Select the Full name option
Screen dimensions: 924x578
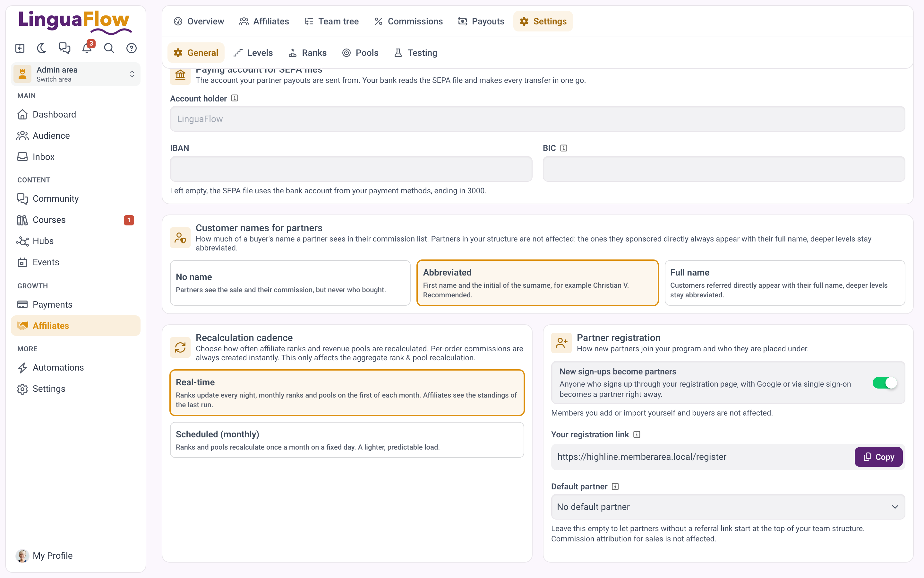pos(785,283)
